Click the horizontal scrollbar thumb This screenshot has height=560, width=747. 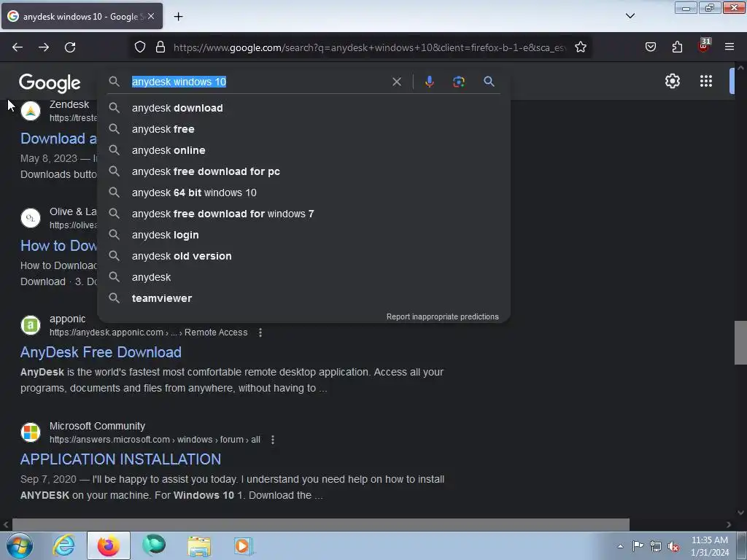(321, 525)
